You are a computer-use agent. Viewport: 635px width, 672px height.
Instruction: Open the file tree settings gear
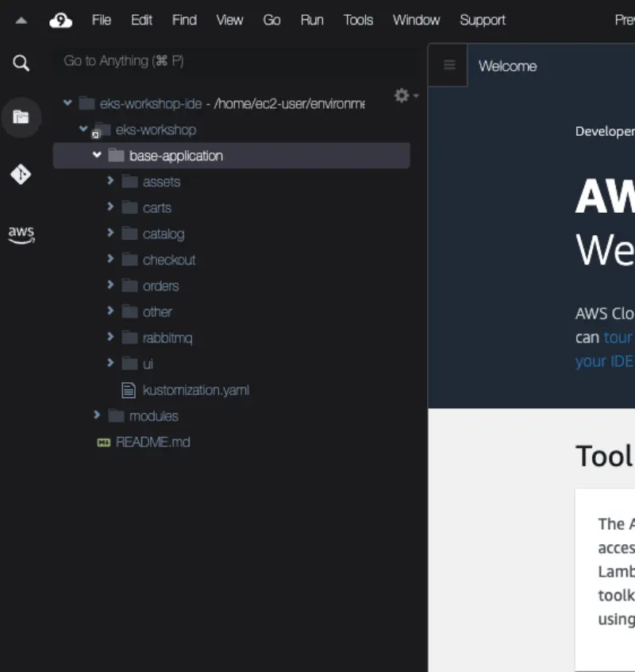[402, 95]
